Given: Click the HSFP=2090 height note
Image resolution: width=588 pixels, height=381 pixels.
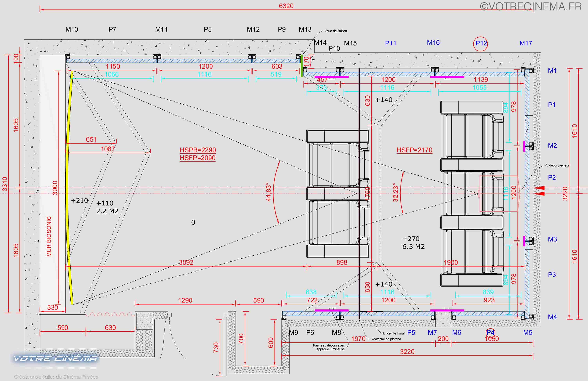Looking at the screenshot, I should [x=197, y=158].
